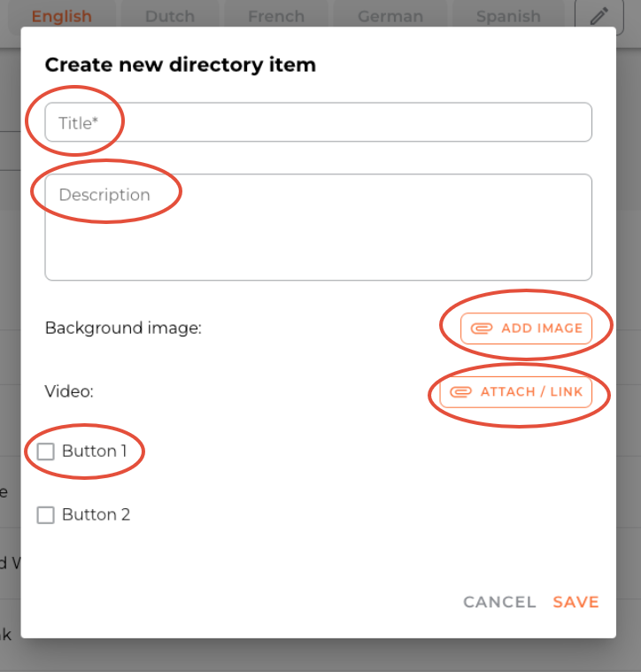Click the "Create new directory item" heading
641x672 pixels.
pyautogui.click(x=180, y=65)
